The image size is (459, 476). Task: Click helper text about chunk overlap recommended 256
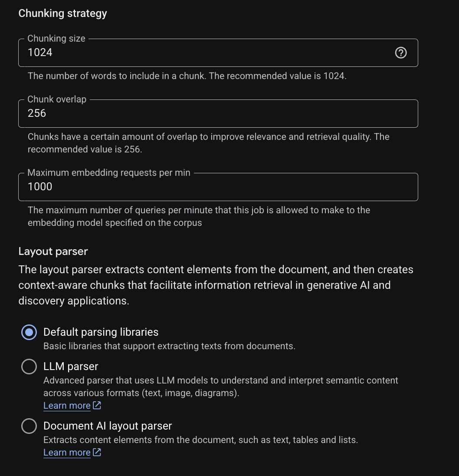(x=209, y=143)
